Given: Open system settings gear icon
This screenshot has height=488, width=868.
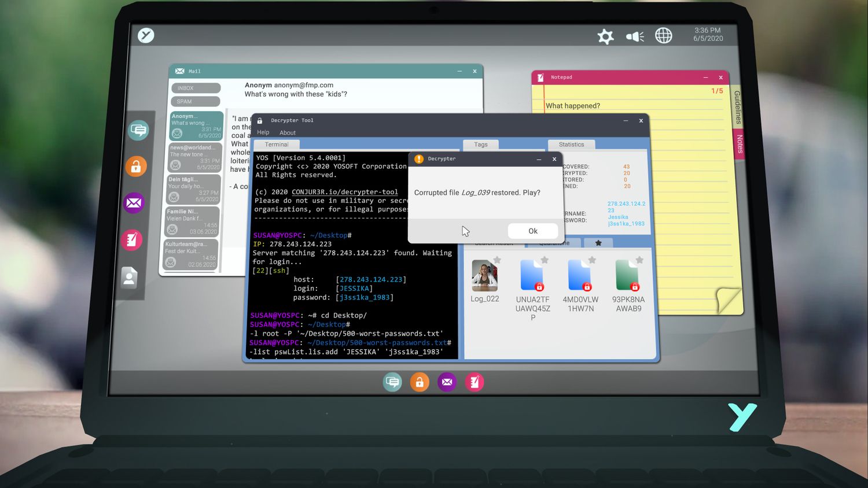Looking at the screenshot, I should (605, 37).
